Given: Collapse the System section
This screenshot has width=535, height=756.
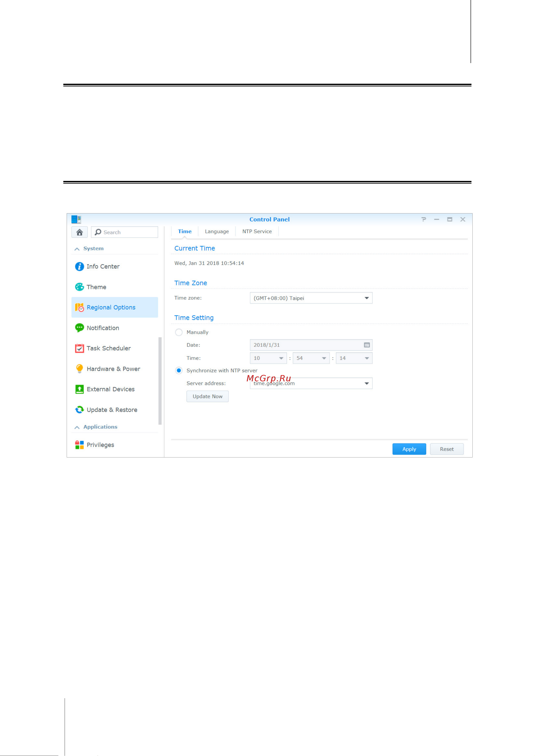Looking at the screenshot, I should click(x=77, y=249).
